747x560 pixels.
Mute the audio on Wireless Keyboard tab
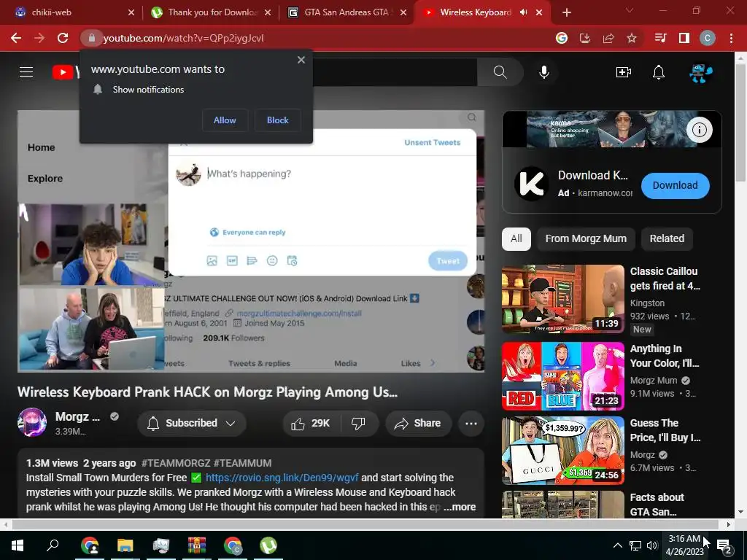[524, 12]
